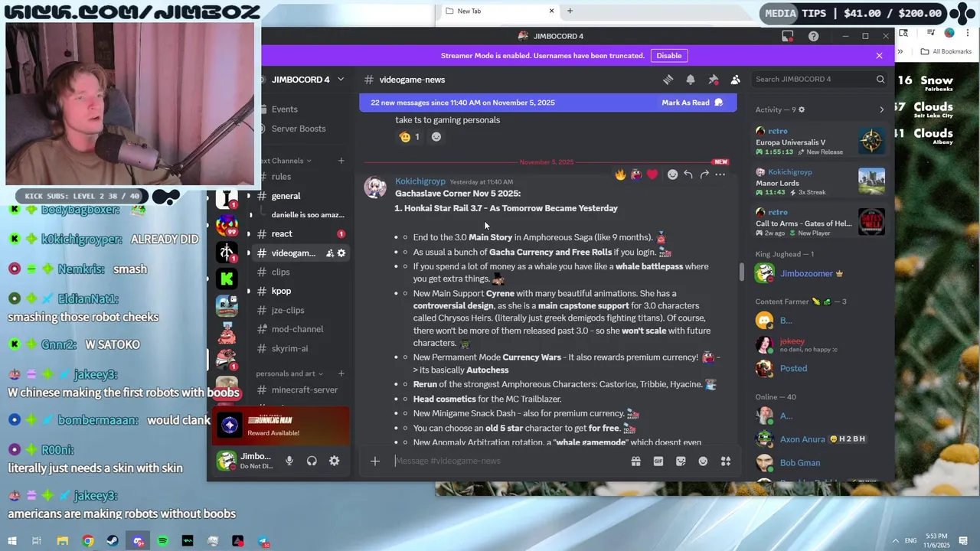Click the Message #videogame-news input field
Image resolution: width=980 pixels, height=551 pixels.
509,461
